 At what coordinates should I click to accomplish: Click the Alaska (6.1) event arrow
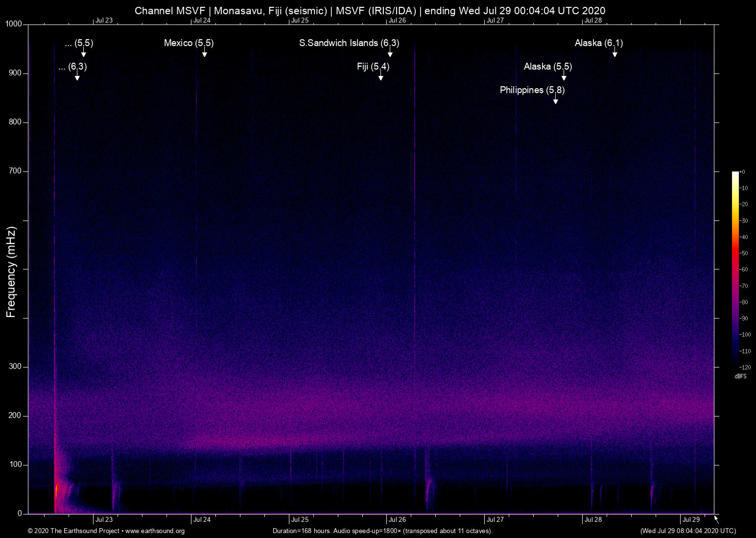614,53
